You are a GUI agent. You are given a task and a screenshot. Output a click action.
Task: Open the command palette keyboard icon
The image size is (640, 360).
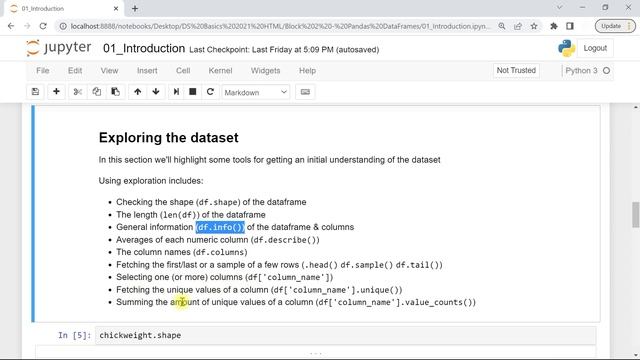(305, 92)
